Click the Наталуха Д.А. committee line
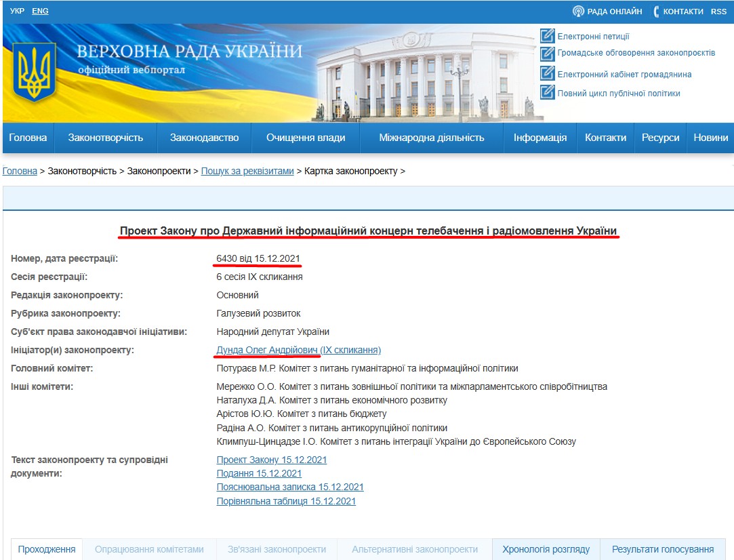The height and width of the screenshot is (560, 734). pyautogui.click(x=332, y=400)
